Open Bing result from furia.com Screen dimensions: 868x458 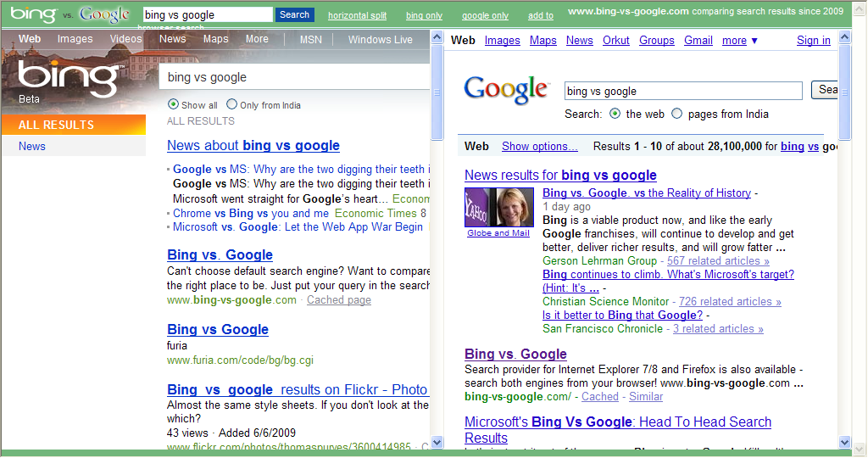tap(218, 330)
